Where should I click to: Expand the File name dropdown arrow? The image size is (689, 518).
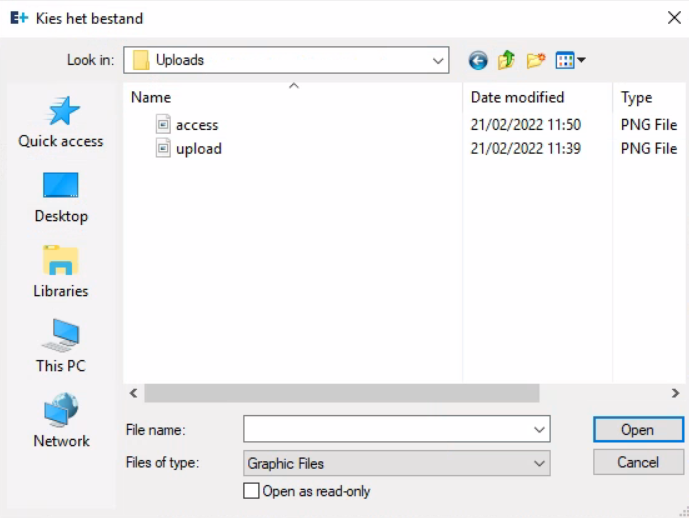[540, 430]
